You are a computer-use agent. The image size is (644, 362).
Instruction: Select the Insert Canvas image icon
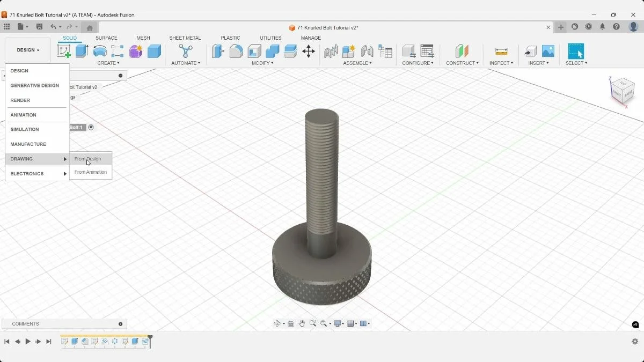tap(548, 51)
